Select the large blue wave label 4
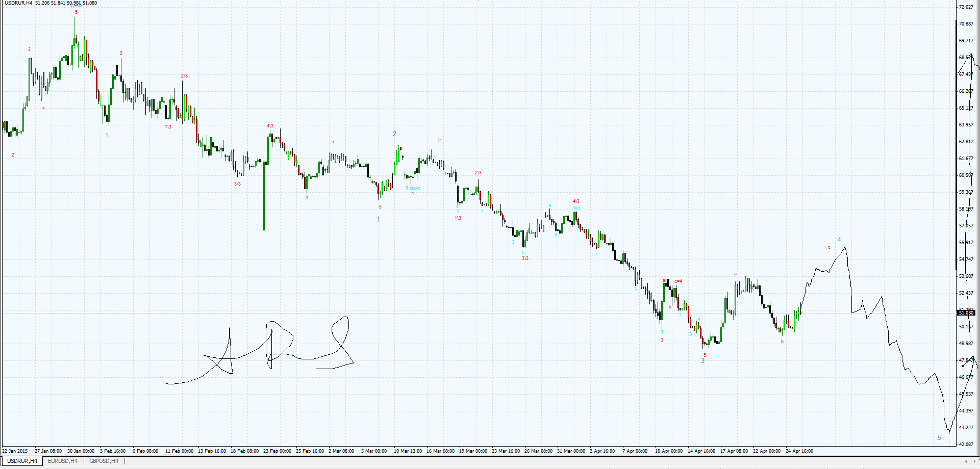 (839, 240)
